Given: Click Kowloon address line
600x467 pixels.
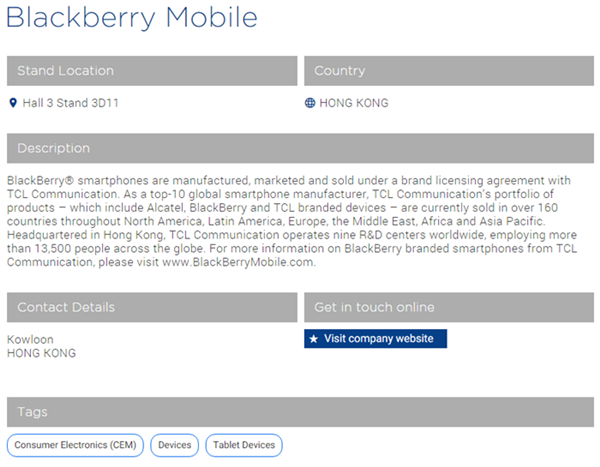Looking at the screenshot, I should pyautogui.click(x=30, y=340).
